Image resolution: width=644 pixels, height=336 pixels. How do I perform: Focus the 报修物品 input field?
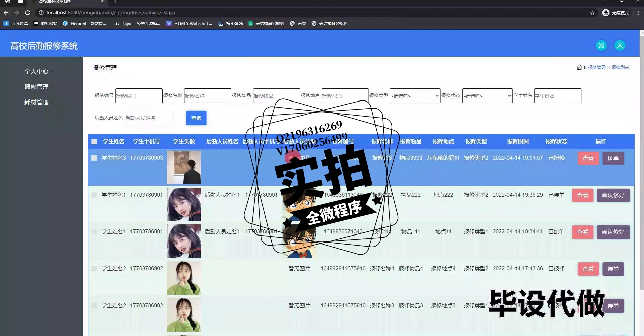click(x=276, y=96)
